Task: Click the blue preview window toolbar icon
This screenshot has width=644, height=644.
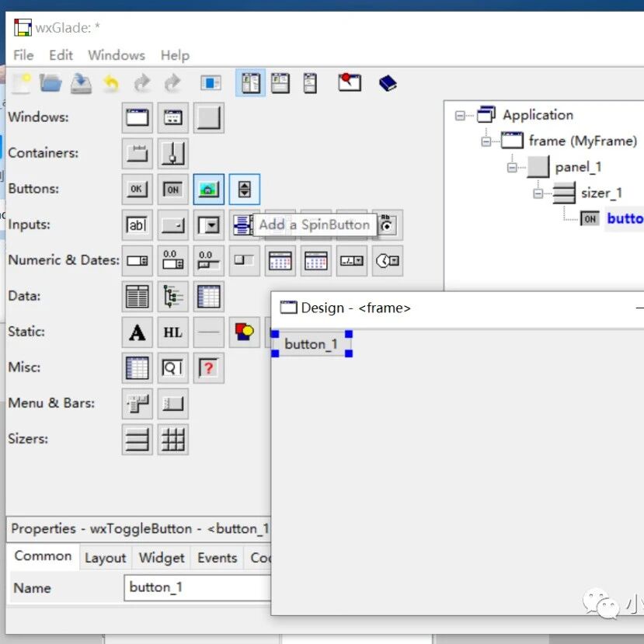Action: [x=211, y=83]
